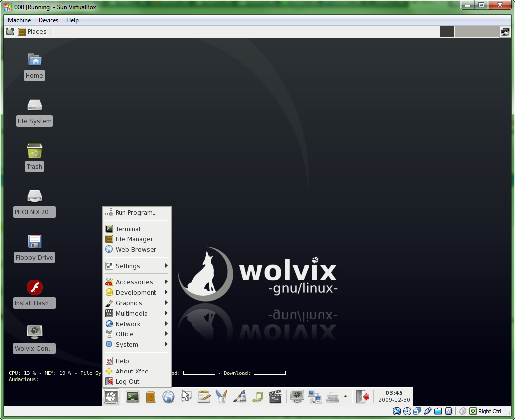This screenshot has width=515, height=420.
Task: Open the file cabinet file manager panel icon
Action: (x=151, y=396)
